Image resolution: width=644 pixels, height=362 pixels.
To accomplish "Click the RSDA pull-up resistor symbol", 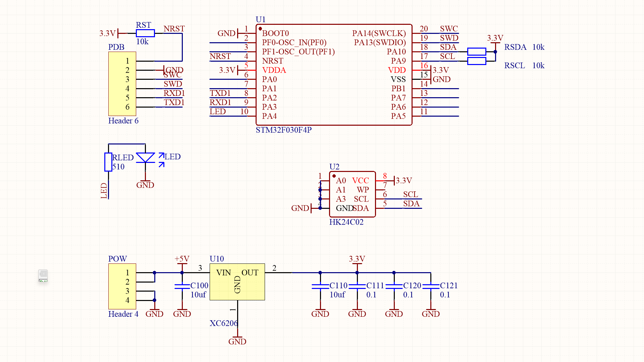I will tap(476, 52).
